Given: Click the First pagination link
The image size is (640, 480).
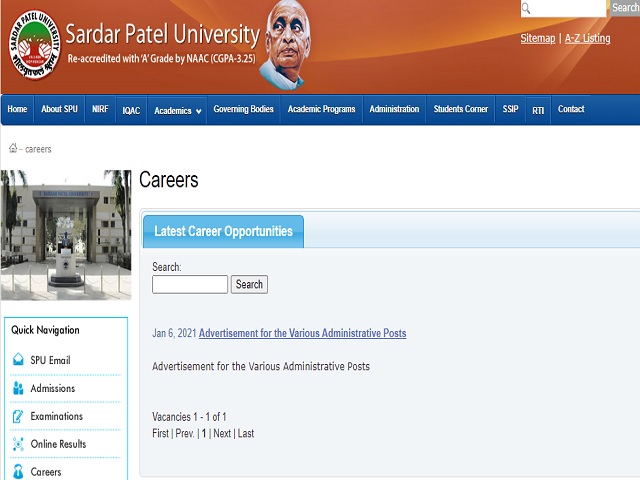Looking at the screenshot, I should click(160, 433).
